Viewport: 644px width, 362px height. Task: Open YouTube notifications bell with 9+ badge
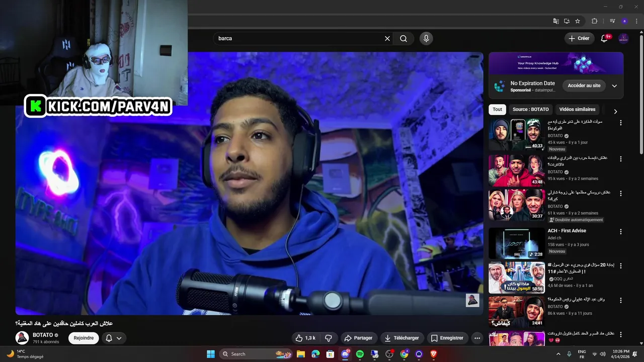[x=605, y=38]
